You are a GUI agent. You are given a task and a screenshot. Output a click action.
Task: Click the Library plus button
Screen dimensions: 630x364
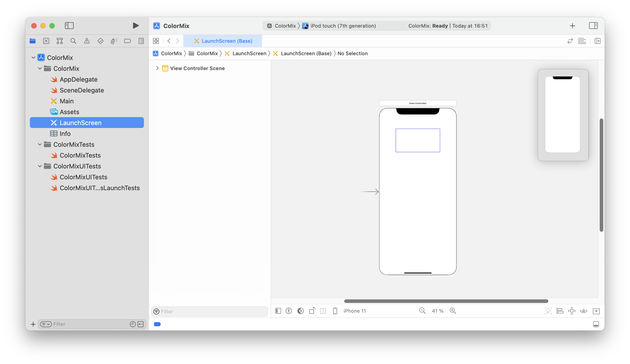click(572, 26)
